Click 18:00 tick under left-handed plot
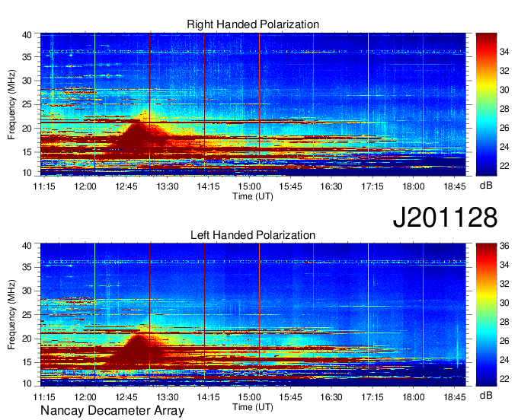The image size is (518, 420). click(x=414, y=397)
